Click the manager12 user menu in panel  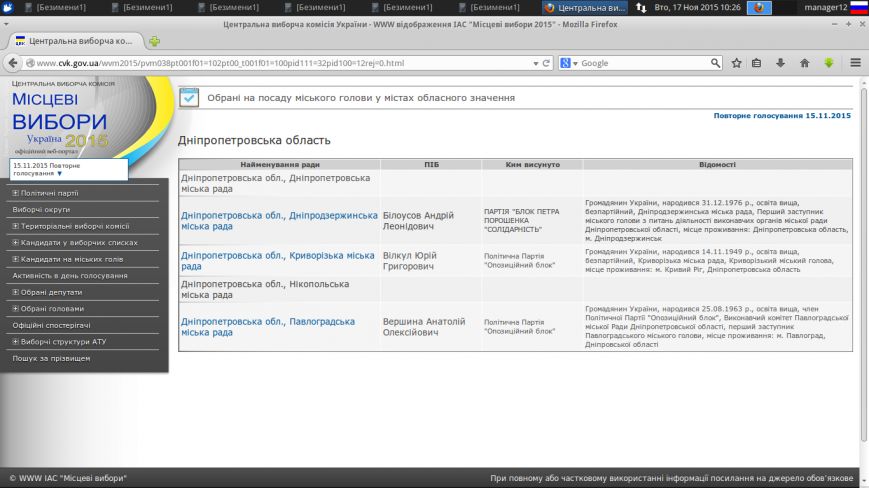pyautogui.click(x=826, y=8)
